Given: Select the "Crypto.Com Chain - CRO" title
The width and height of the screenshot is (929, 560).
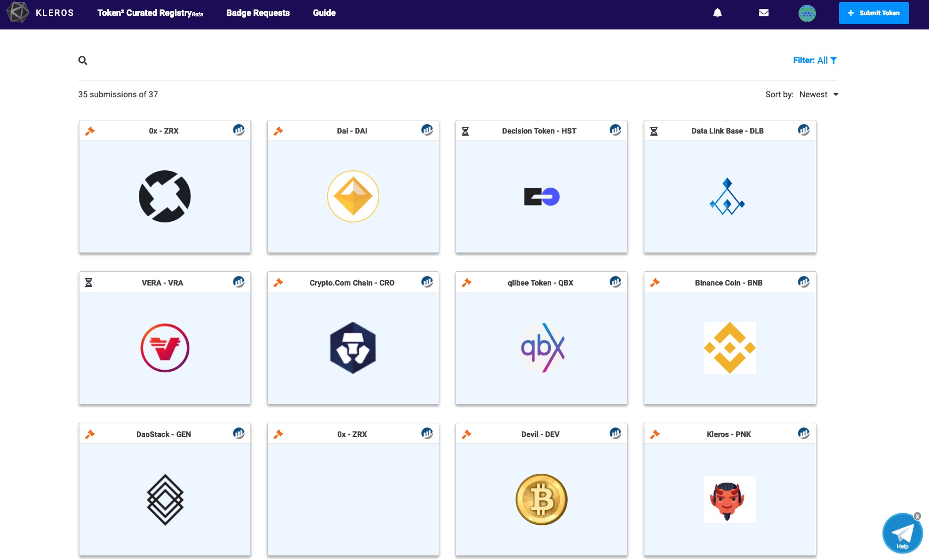Looking at the screenshot, I should (352, 283).
